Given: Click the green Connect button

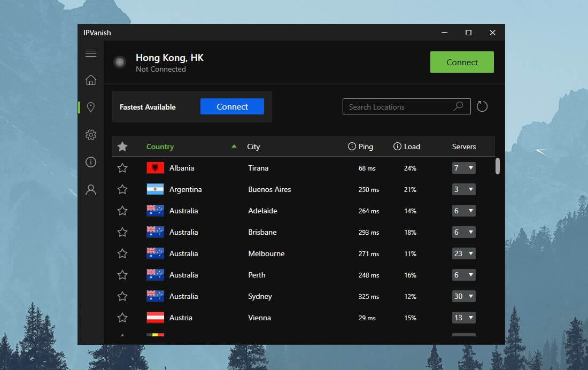Looking at the screenshot, I should pos(462,62).
